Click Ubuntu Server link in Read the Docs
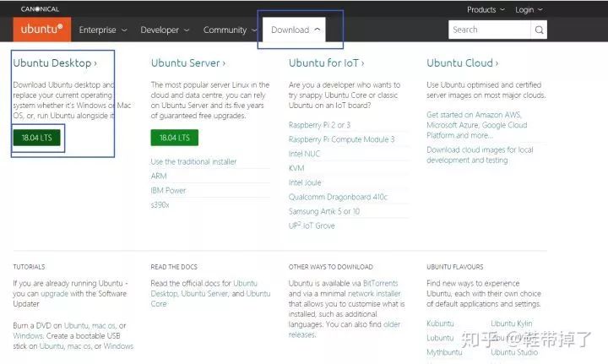 coord(204,294)
